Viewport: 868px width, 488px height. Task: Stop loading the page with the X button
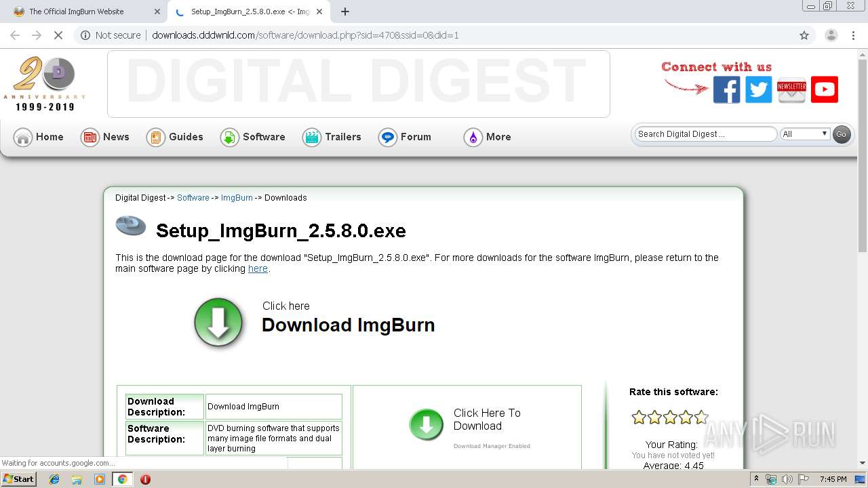click(58, 35)
